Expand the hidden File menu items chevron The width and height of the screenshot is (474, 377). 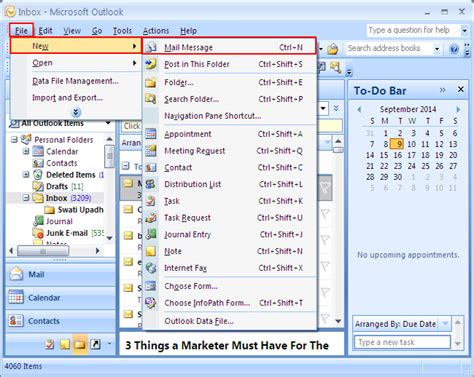76,112
